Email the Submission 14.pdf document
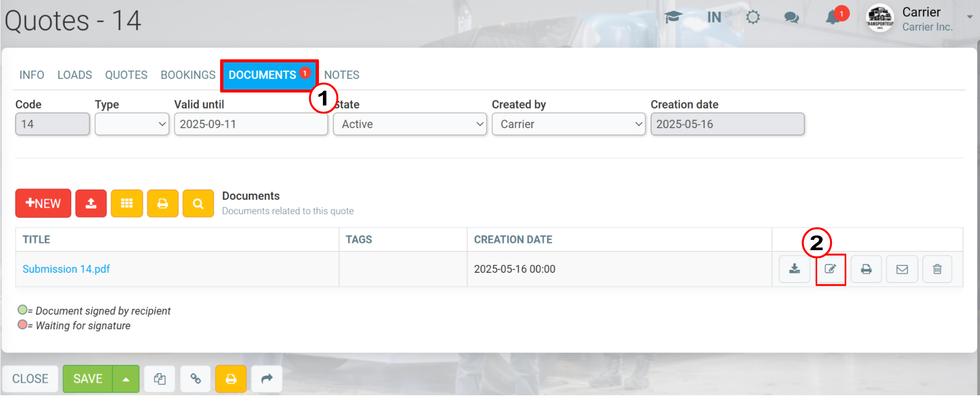 902,269
